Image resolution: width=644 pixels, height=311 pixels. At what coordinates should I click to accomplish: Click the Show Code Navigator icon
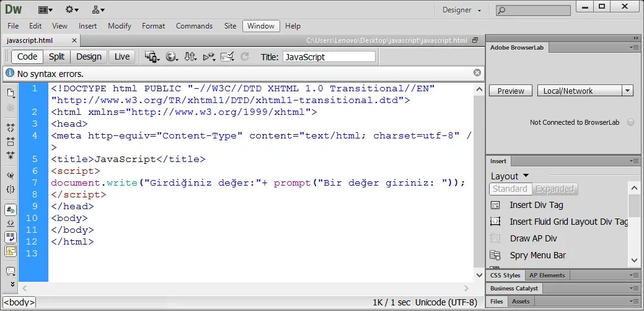coord(11,108)
